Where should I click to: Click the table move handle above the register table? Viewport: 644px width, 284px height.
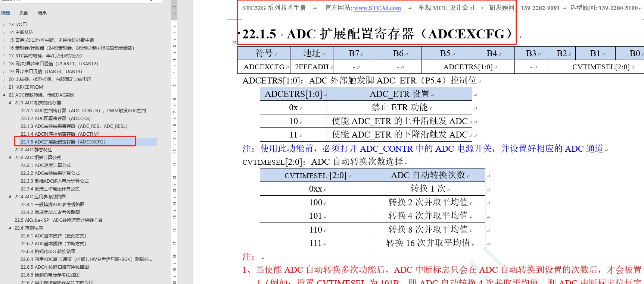click(x=235, y=44)
